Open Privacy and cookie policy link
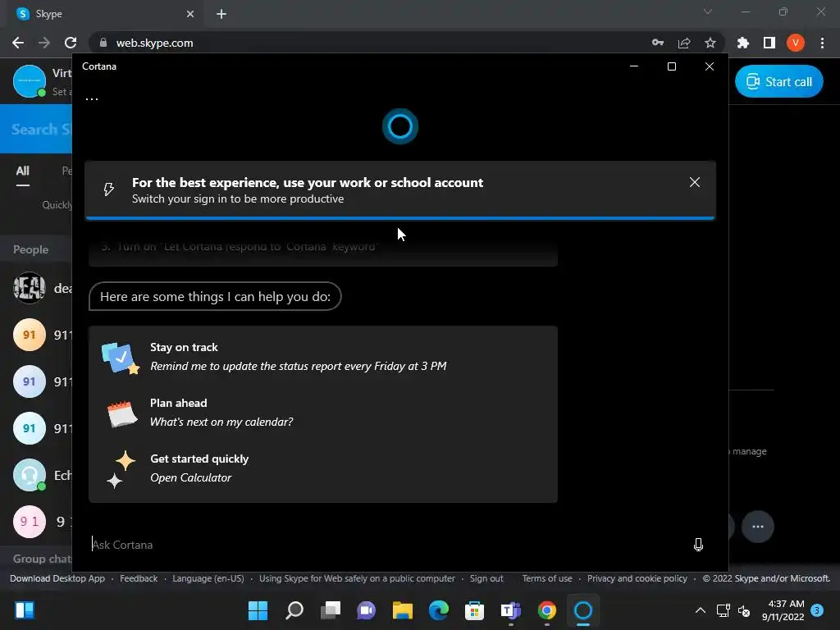 click(637, 578)
